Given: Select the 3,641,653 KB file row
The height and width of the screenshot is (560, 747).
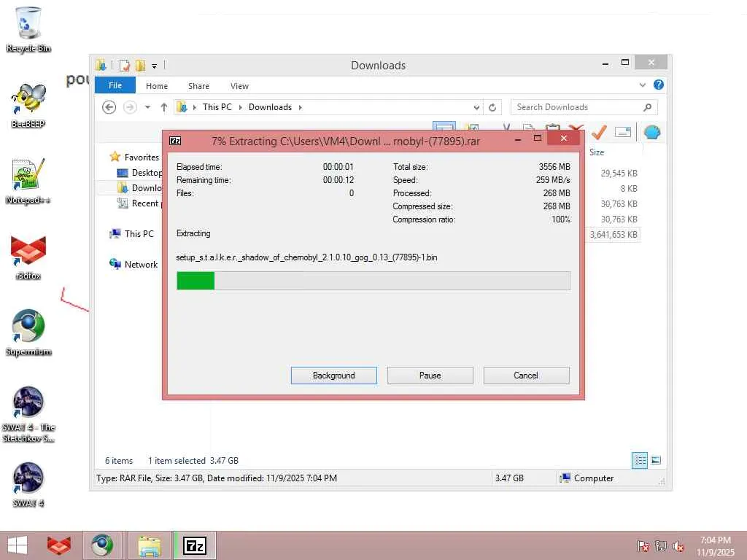Looking at the screenshot, I should point(613,234).
